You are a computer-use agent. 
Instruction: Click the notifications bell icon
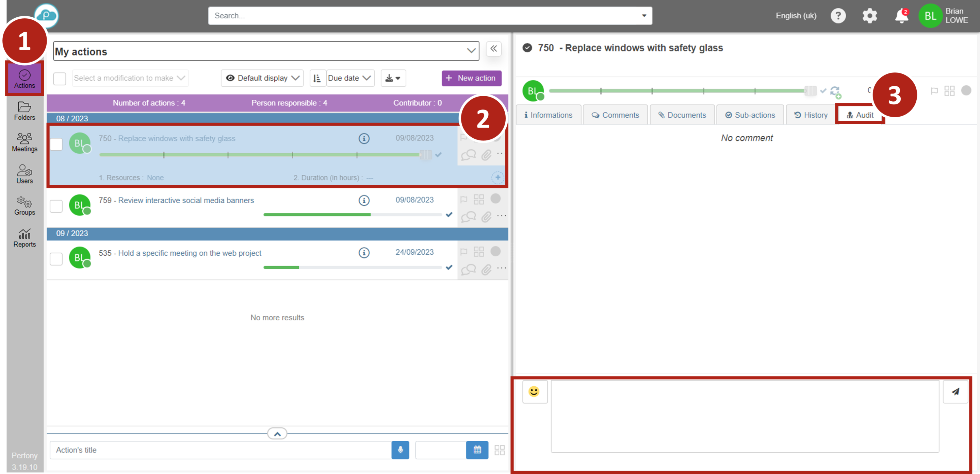[901, 16]
